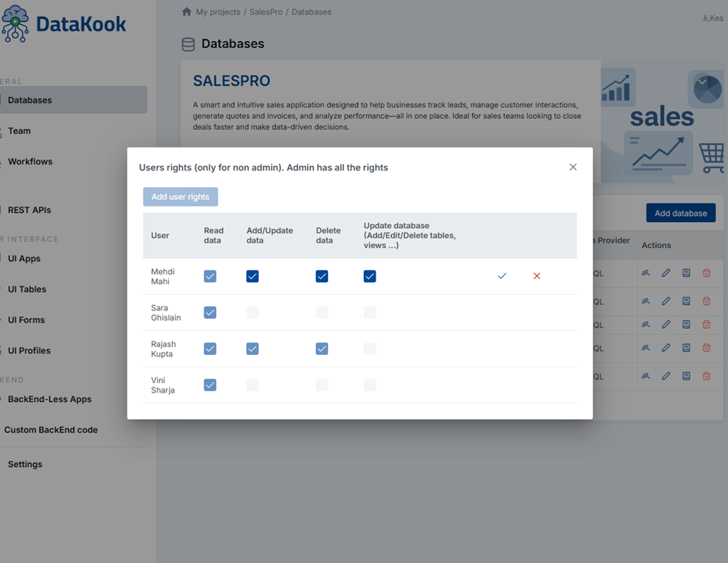Open user rights icon in first database row

tap(646, 273)
